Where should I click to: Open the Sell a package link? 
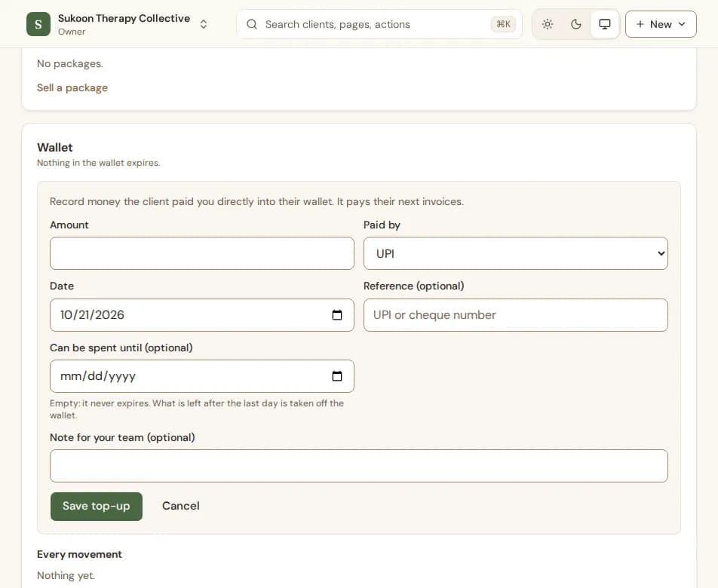[x=72, y=88]
